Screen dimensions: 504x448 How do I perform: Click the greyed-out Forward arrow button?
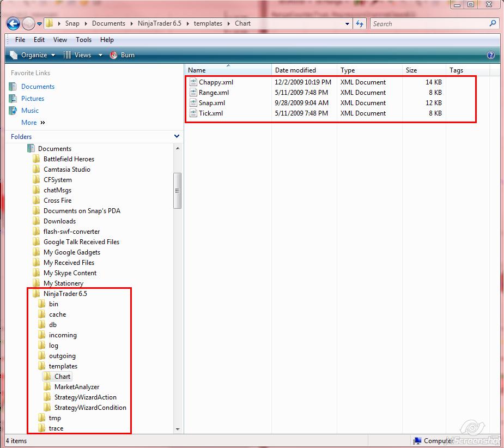pos(28,23)
